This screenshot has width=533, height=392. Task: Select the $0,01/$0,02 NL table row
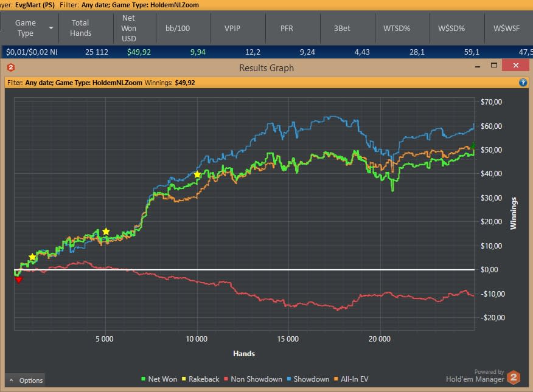tap(267, 52)
